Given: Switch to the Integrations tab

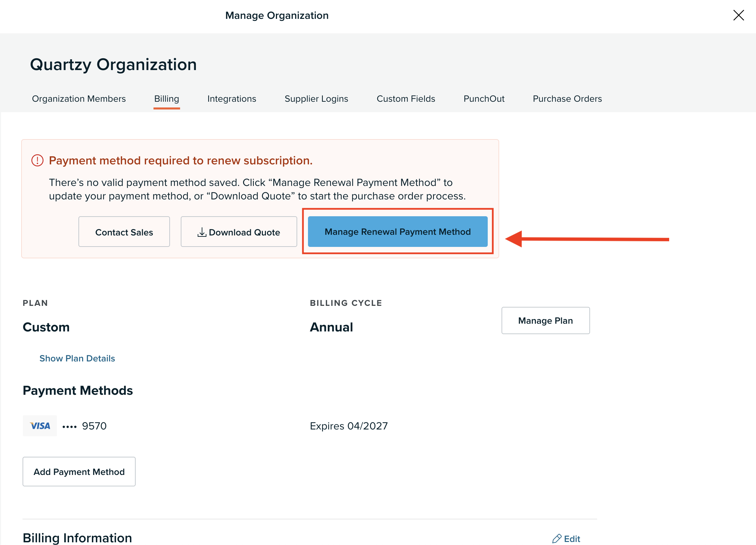Looking at the screenshot, I should (232, 99).
